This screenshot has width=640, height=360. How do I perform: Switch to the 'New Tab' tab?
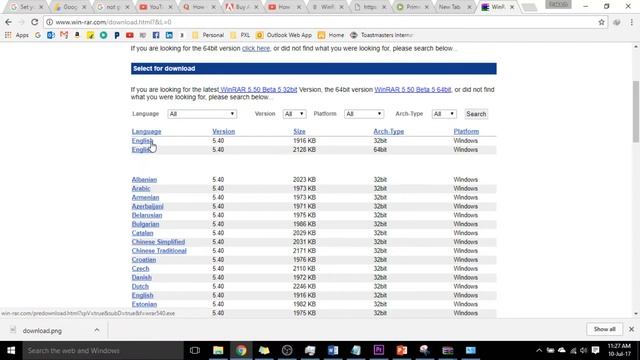point(455,7)
